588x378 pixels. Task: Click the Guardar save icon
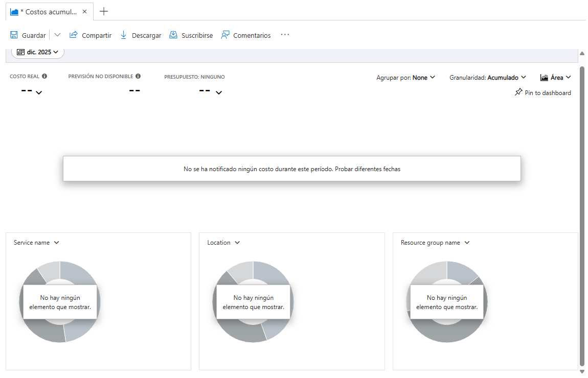point(14,35)
